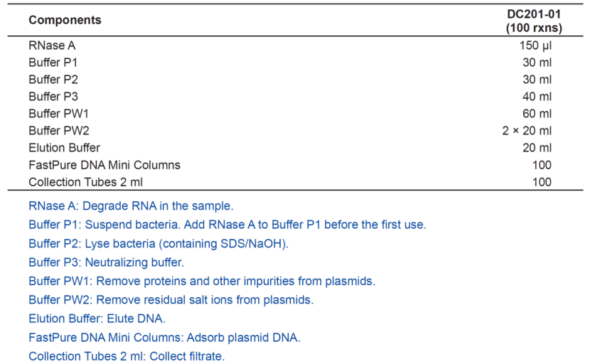Click the DC201-01 (100 rxns) header
The width and height of the screenshot is (590, 364).
534,21
